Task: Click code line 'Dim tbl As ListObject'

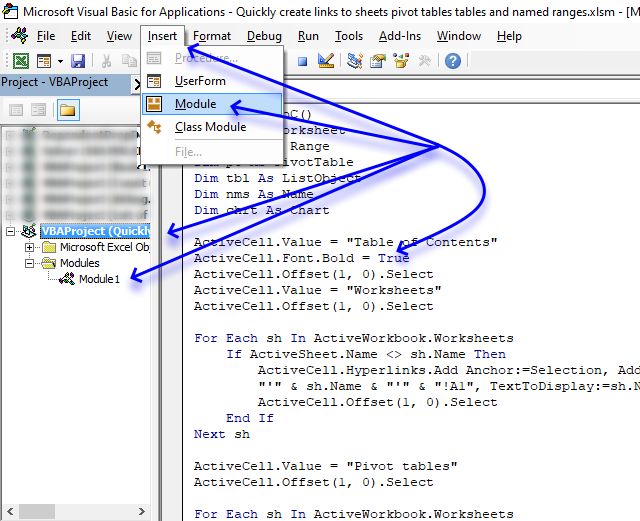Action: point(278,178)
